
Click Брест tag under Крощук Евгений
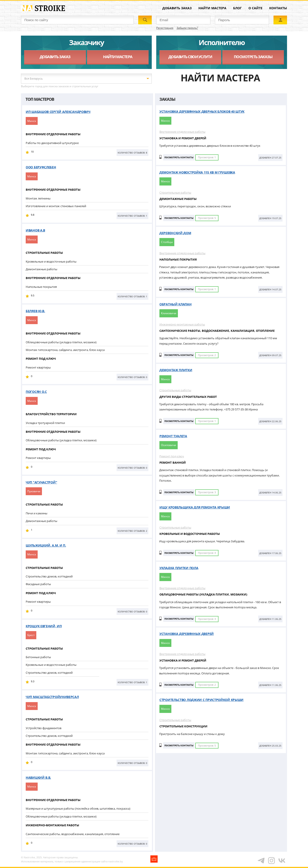pos(31,635)
